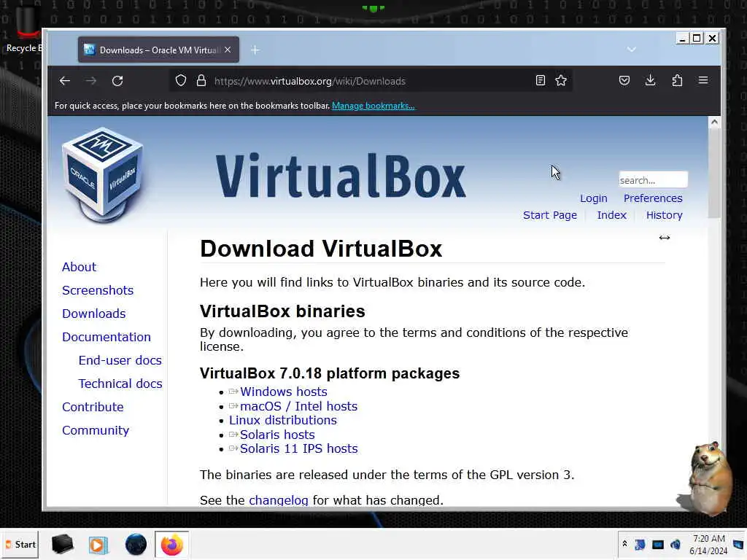Close the Downloads – Oracle VM VirtualBox tab
Viewport: 747px width, 560px height.
click(x=228, y=50)
